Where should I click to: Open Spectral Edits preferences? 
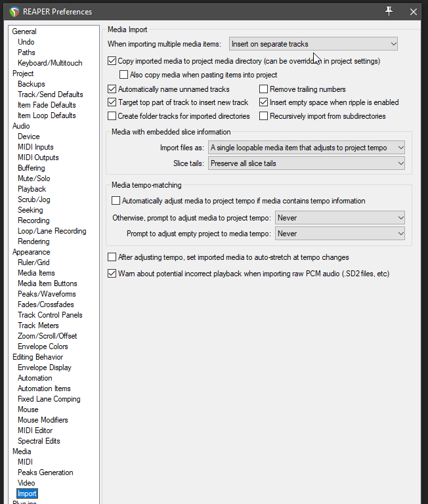point(39,441)
